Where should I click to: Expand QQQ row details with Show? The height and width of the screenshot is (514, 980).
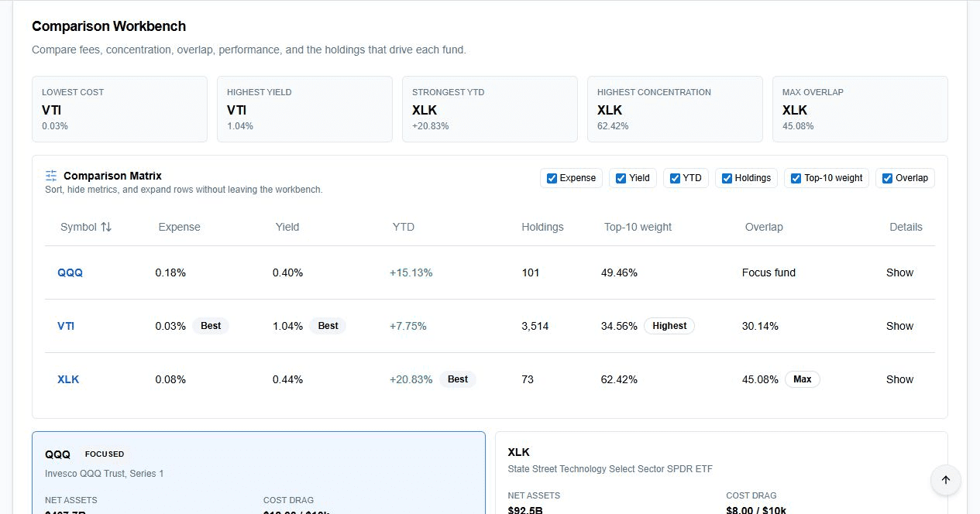pyautogui.click(x=899, y=272)
